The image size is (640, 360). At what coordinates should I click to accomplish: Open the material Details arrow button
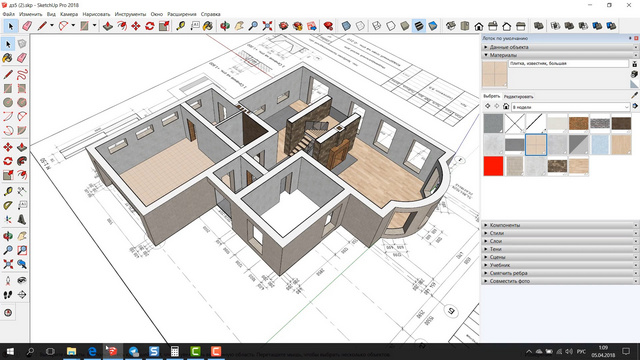(x=635, y=106)
